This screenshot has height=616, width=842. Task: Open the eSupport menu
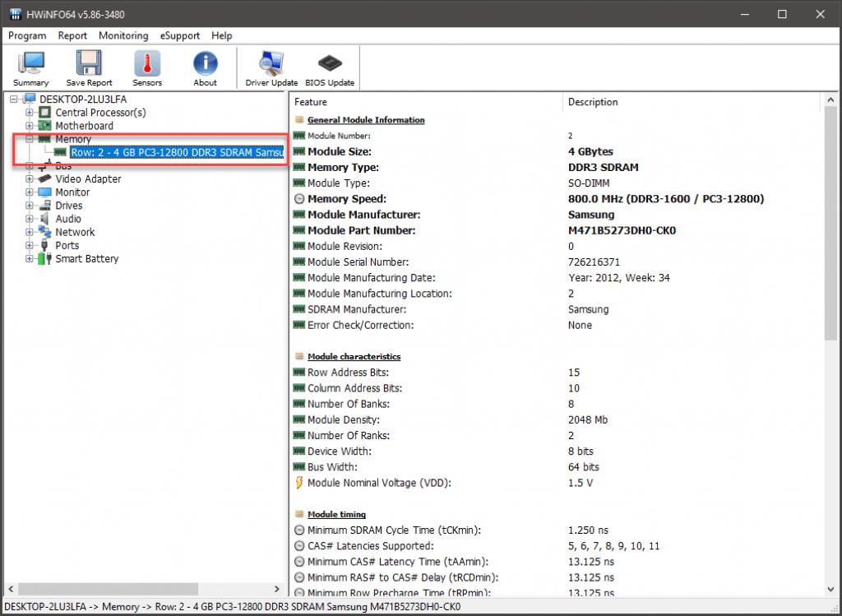click(x=180, y=35)
